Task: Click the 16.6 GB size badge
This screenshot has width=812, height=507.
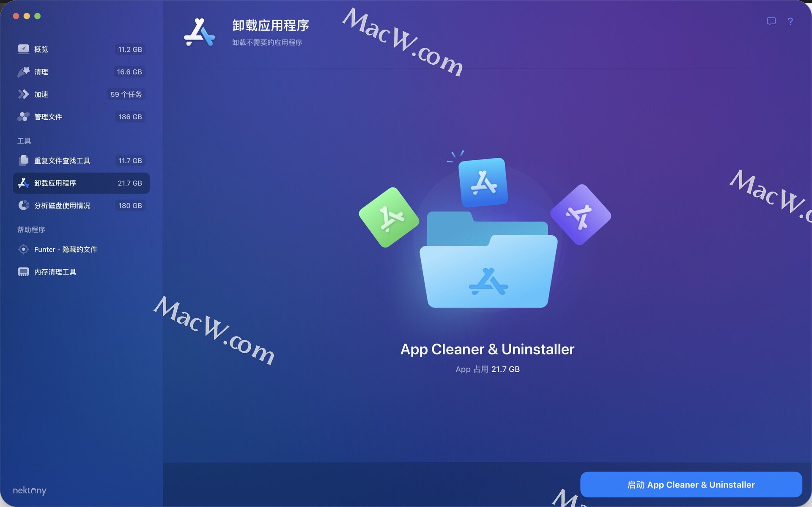Action: [129, 72]
